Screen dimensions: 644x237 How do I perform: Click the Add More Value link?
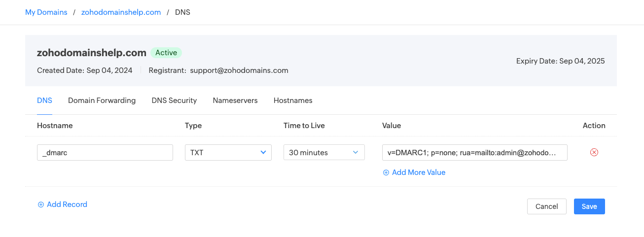pyautogui.click(x=414, y=172)
